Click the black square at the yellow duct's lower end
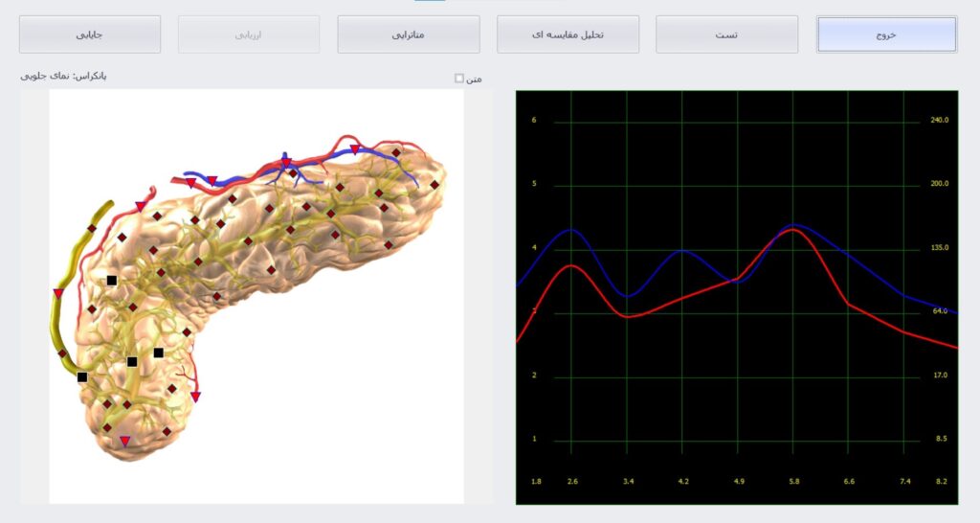This screenshot has height=523, width=980. coord(82,377)
